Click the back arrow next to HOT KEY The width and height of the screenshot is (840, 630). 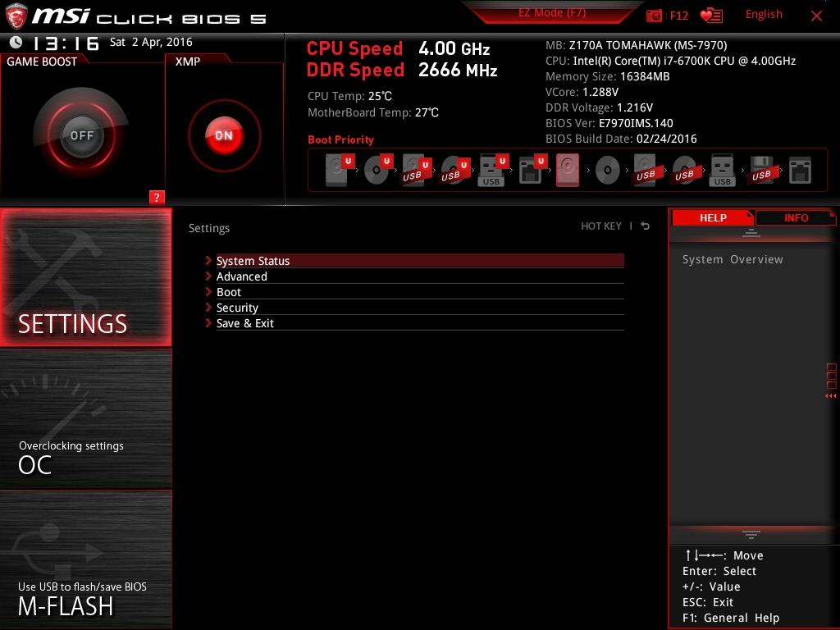[646, 226]
